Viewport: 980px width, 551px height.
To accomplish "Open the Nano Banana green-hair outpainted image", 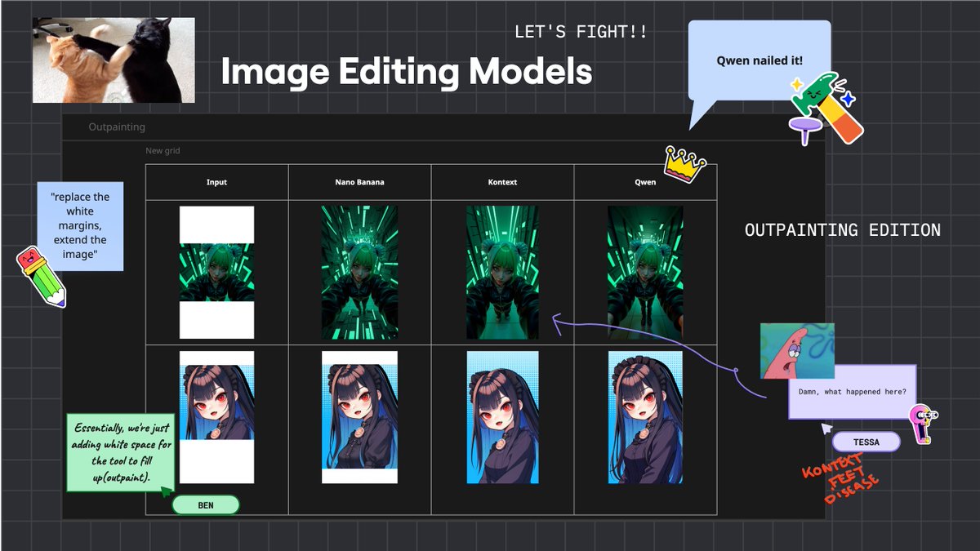I will coord(359,273).
